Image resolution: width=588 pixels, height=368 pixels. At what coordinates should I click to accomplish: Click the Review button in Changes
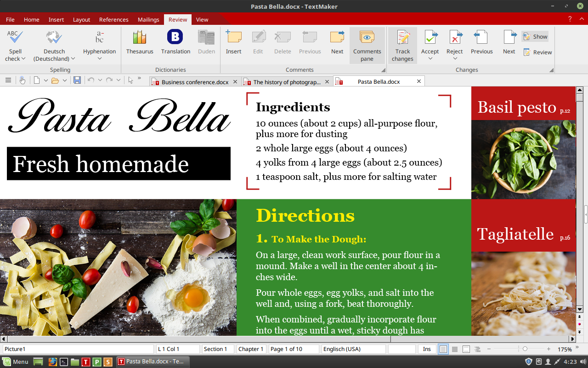[537, 52]
